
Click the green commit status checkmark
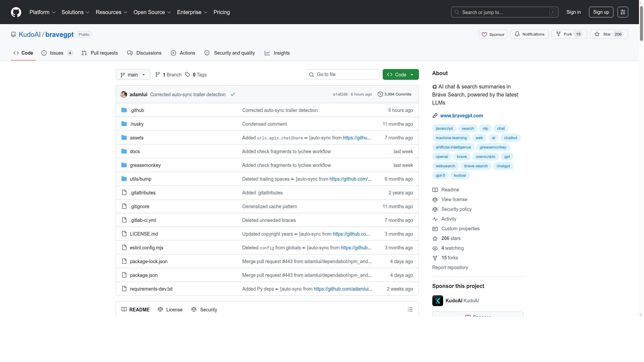[x=232, y=95]
